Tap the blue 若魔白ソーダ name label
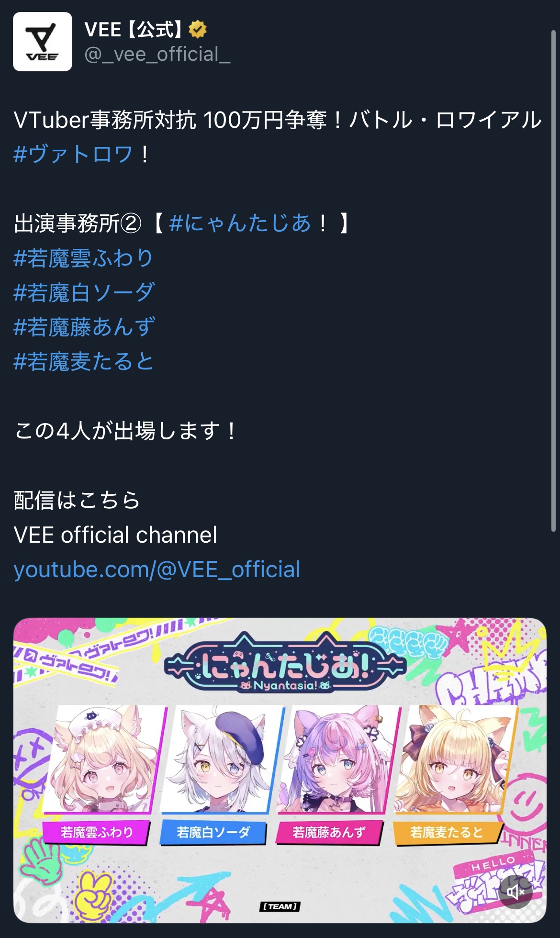The width and height of the screenshot is (560, 938). point(213,832)
